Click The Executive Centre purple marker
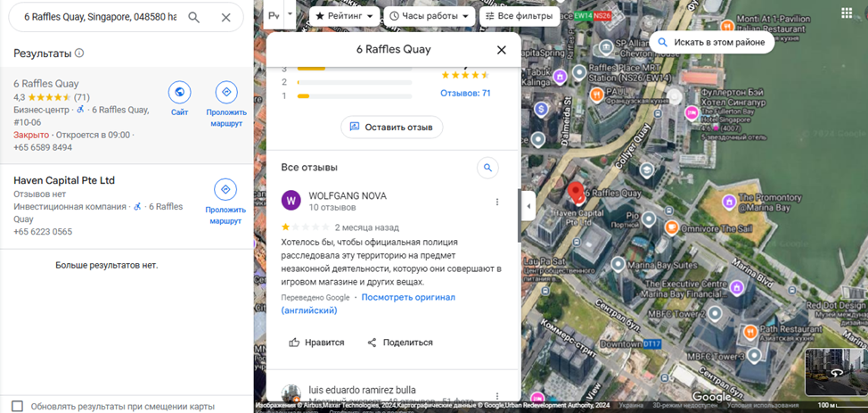868x413 pixels. tap(736, 287)
